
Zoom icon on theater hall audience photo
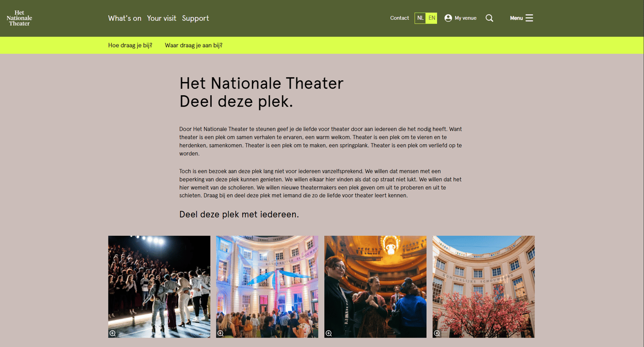tap(329, 333)
